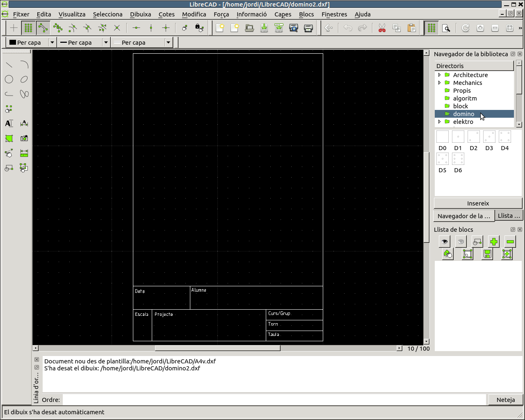Click the zoom out icon
Viewport: 525px width, 420px height.
[x=495, y=28]
